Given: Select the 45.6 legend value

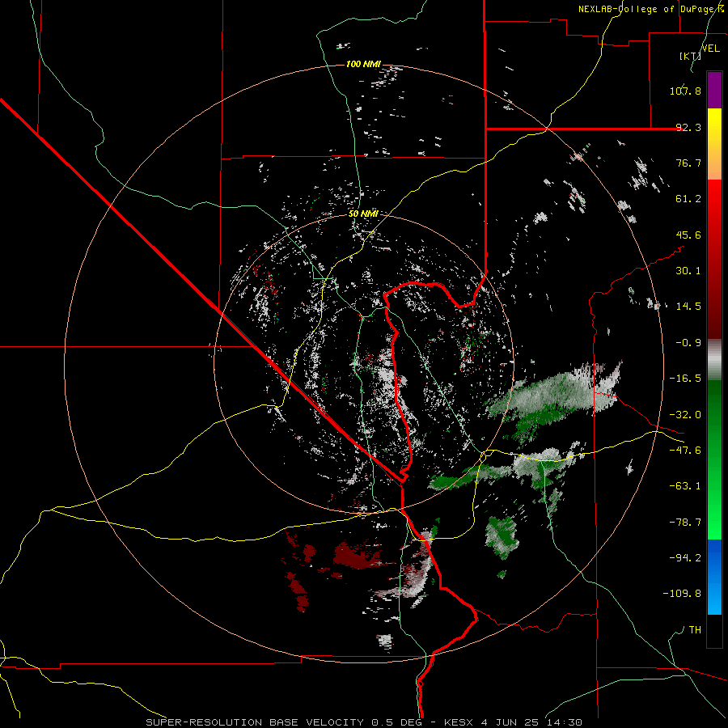Looking at the screenshot, I should [688, 235].
